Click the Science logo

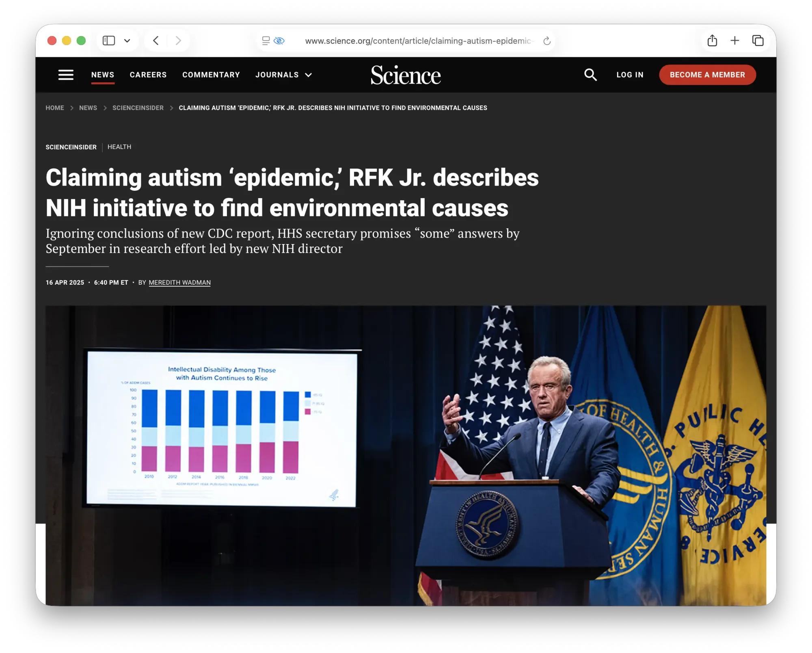click(x=406, y=75)
